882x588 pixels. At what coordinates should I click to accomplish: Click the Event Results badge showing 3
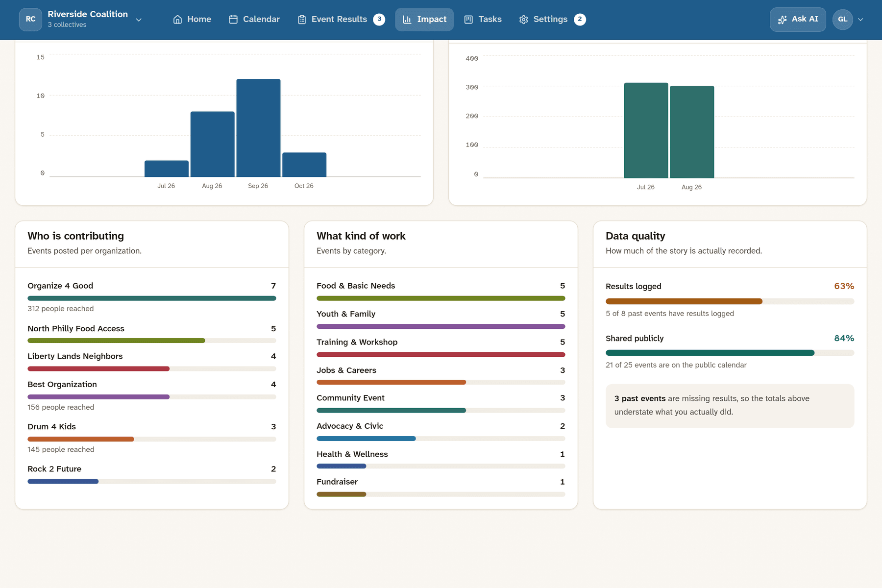click(x=379, y=20)
